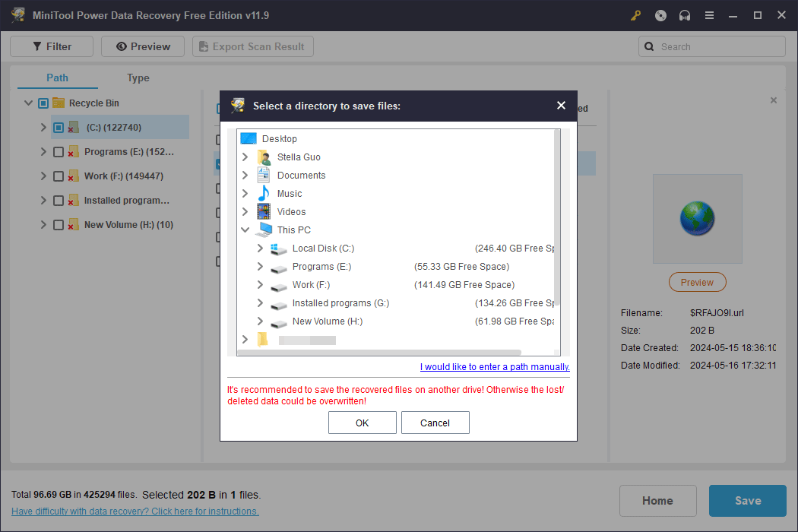Click the Stella Guo user icon
This screenshot has width=798, height=532.
tap(264, 157)
